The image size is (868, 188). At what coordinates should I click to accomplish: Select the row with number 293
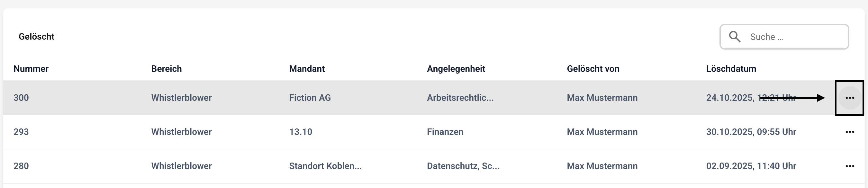click(x=21, y=132)
